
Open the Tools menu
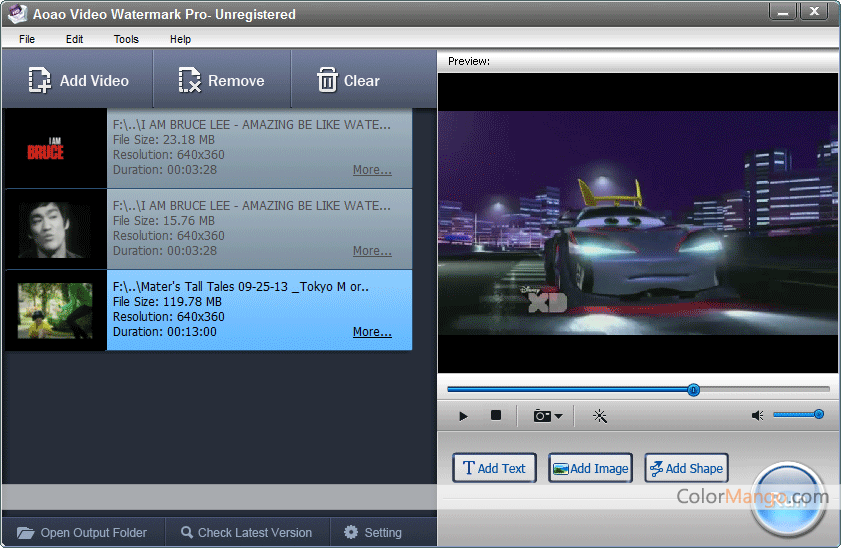pyautogui.click(x=126, y=39)
